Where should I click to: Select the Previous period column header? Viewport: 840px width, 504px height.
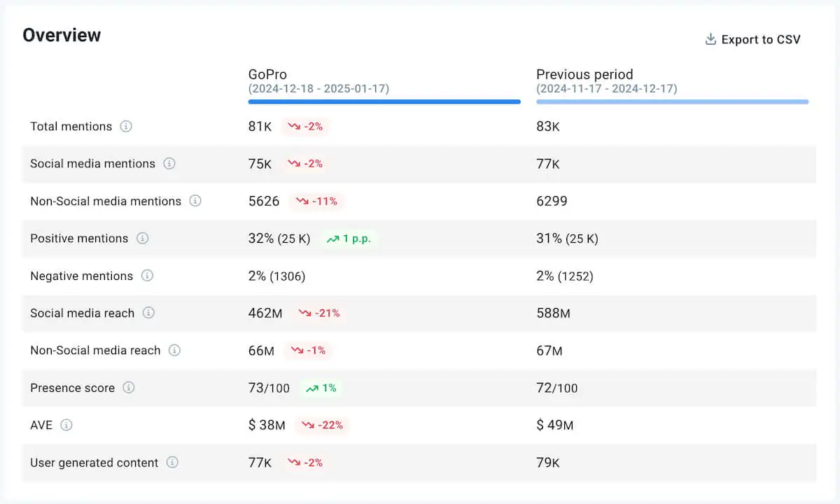(x=584, y=74)
